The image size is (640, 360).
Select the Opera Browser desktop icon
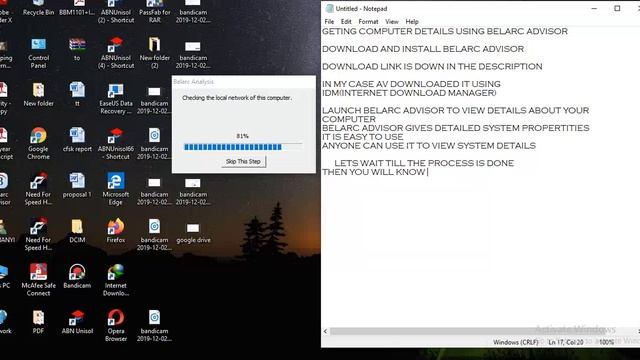tap(116, 325)
